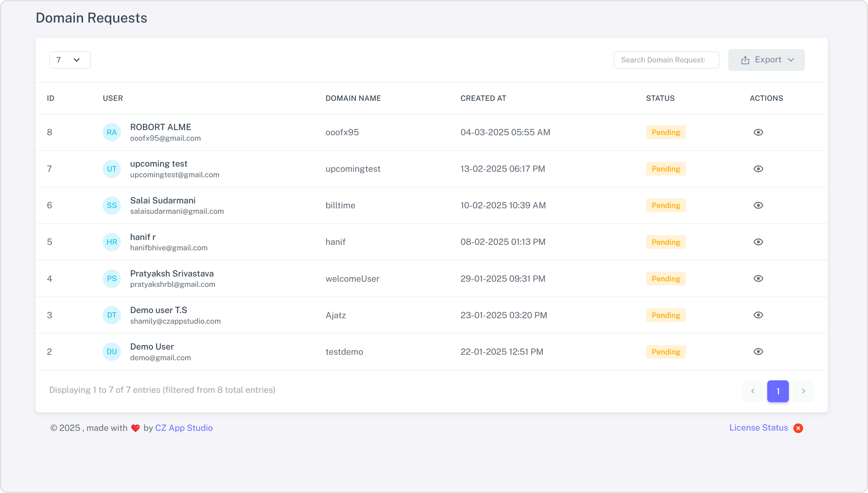Image resolution: width=868 pixels, height=493 pixels.
Task: Click the DU user avatar
Action: pyautogui.click(x=112, y=352)
